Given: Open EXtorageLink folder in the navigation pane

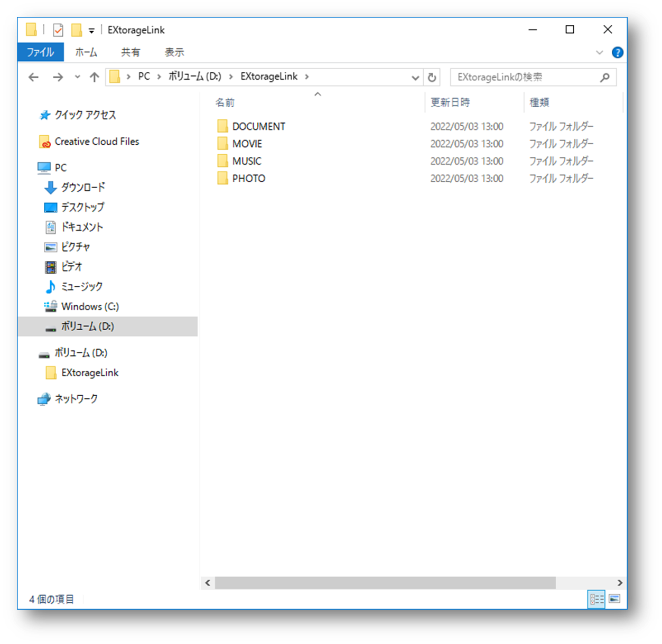Looking at the screenshot, I should (90, 373).
